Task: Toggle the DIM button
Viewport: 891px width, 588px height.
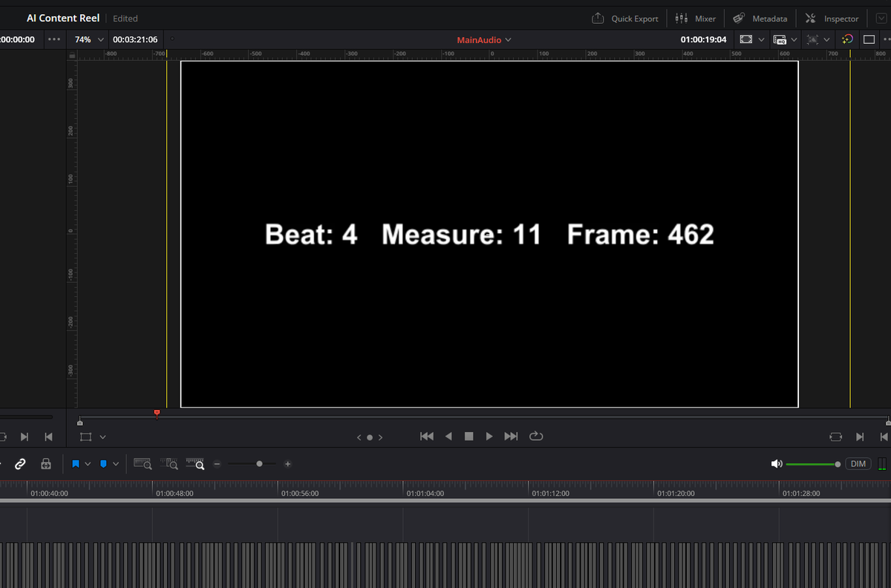Action: click(x=858, y=464)
